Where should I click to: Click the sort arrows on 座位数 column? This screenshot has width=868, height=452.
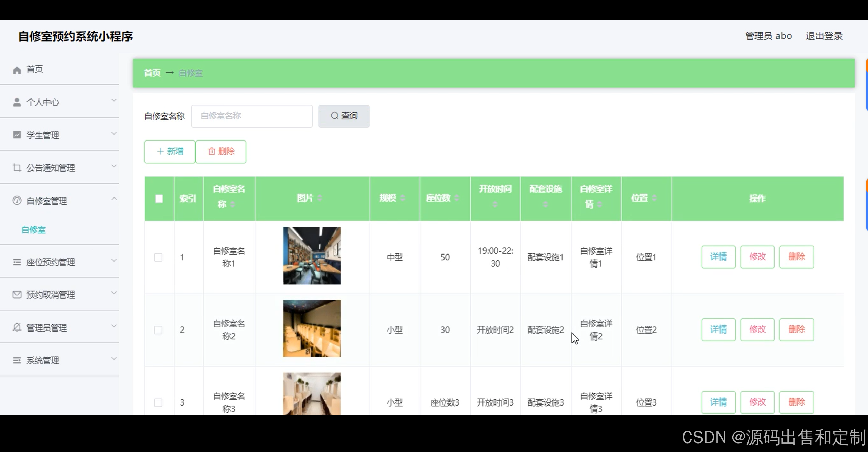(x=457, y=198)
